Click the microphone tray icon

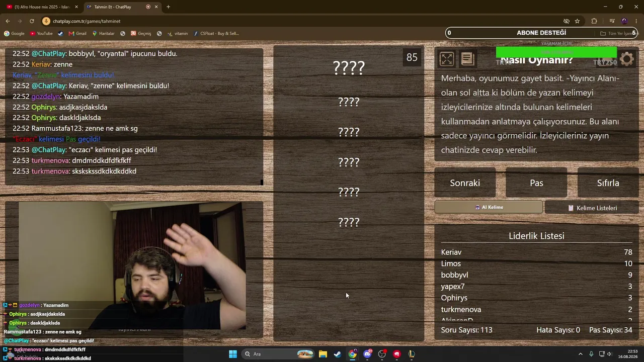591,354
